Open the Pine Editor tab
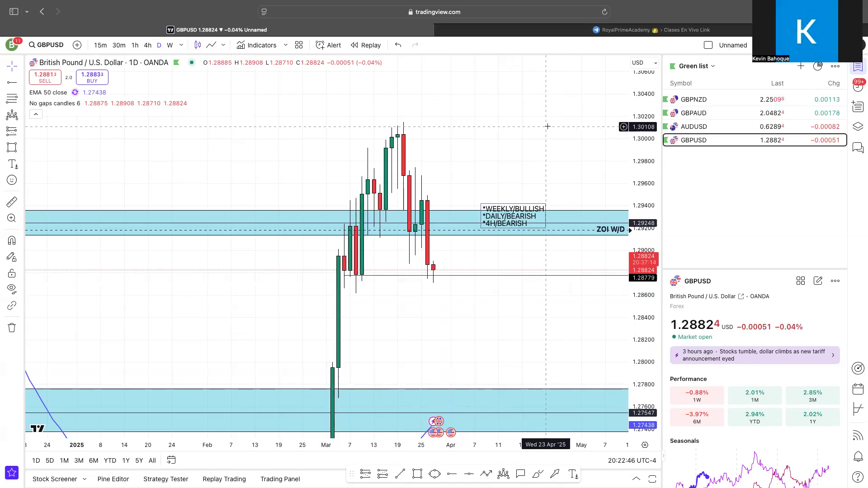The image size is (868, 488). click(x=113, y=479)
